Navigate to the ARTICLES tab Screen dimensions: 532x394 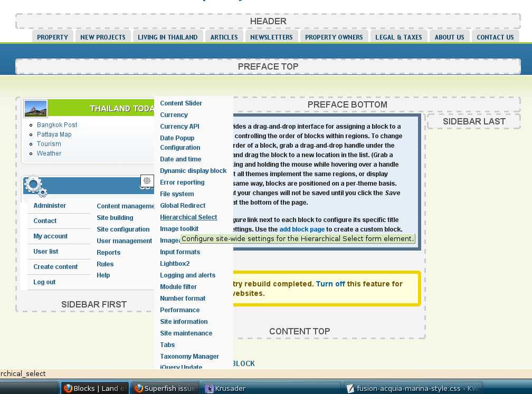224,37
